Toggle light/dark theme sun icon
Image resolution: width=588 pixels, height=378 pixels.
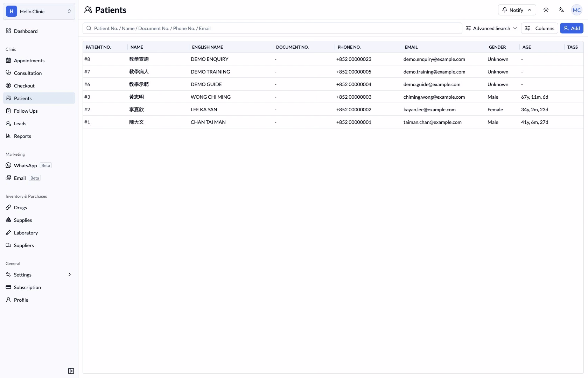[546, 10]
